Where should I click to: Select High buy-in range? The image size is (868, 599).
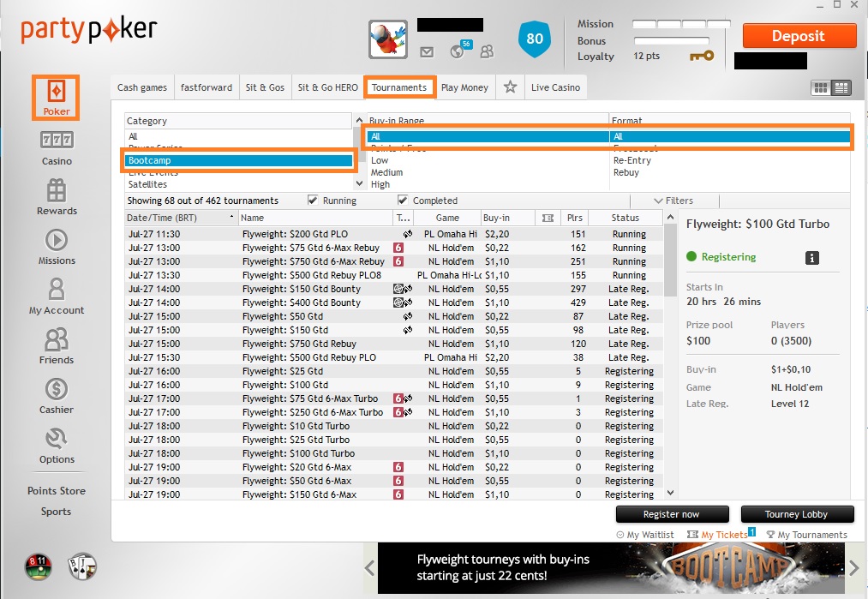tap(380, 184)
